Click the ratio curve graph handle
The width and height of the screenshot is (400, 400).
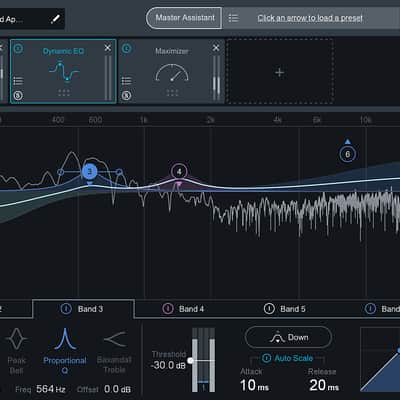click(398, 350)
